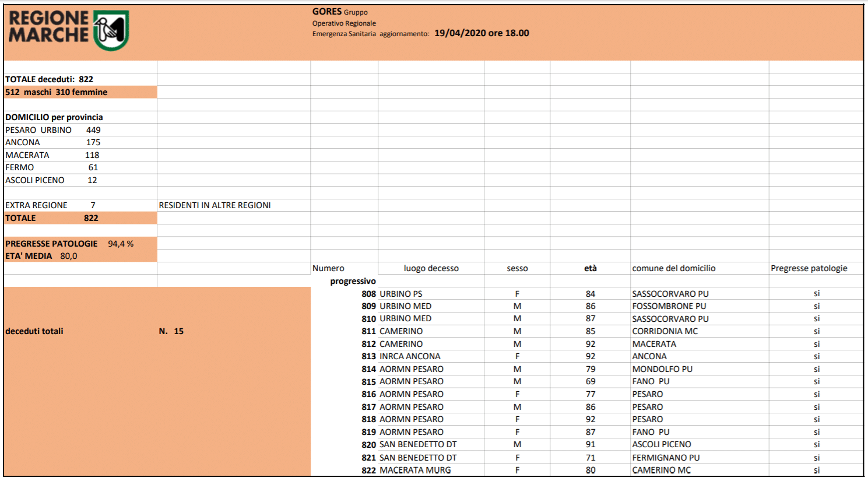Select the deceduti totali label cell
The height and width of the screenshot is (481, 868).
coord(34,331)
